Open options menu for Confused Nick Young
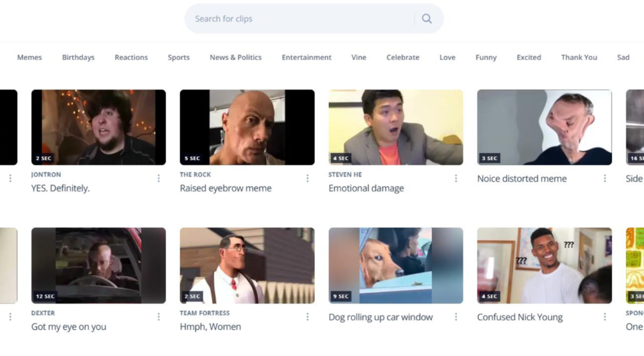644x356 pixels. click(x=605, y=317)
